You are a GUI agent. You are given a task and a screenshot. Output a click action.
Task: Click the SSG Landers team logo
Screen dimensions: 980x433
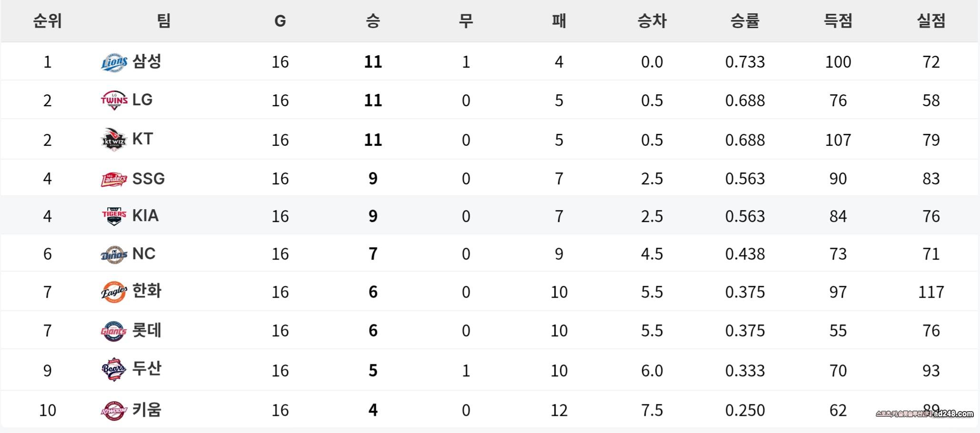[114, 179]
